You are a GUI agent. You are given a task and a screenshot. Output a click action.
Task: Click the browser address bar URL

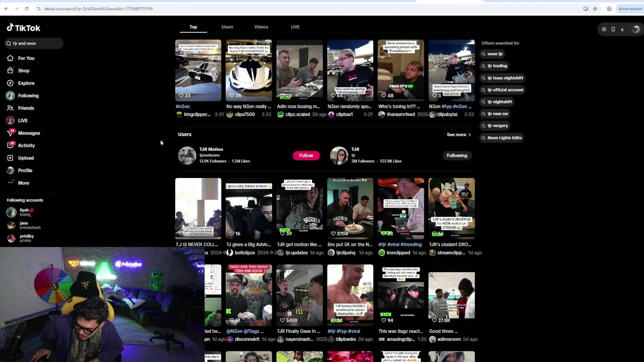tap(98, 9)
